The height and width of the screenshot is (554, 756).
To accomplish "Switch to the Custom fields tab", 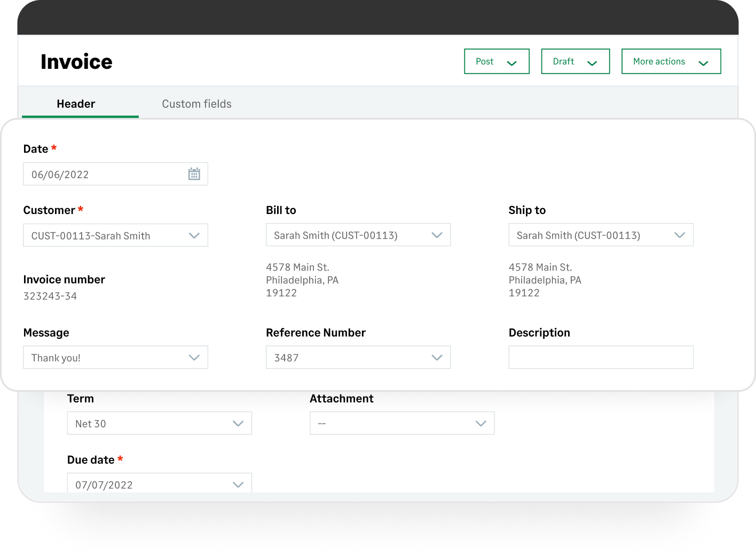I will pyautogui.click(x=196, y=104).
